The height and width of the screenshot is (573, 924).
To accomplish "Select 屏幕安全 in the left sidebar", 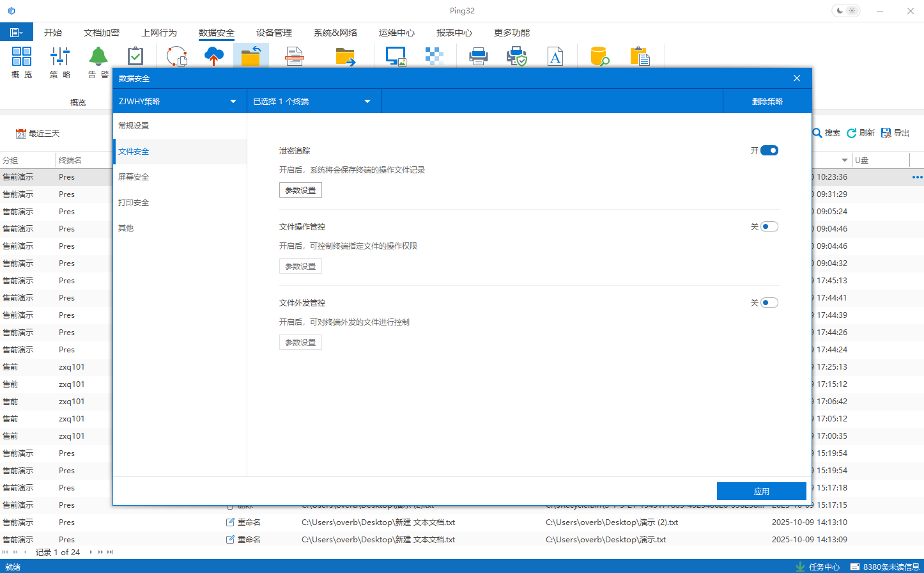I will 134,177.
